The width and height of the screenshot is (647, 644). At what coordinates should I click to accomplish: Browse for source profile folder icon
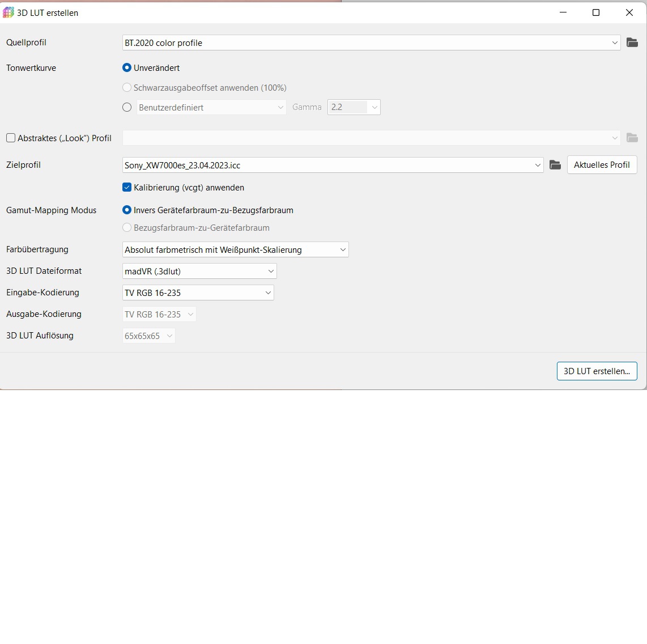(x=632, y=43)
